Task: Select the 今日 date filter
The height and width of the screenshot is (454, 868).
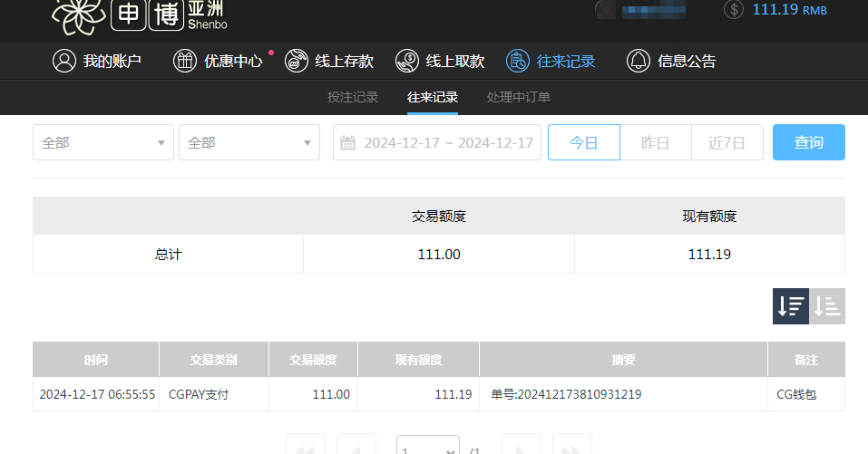Action: point(583,142)
